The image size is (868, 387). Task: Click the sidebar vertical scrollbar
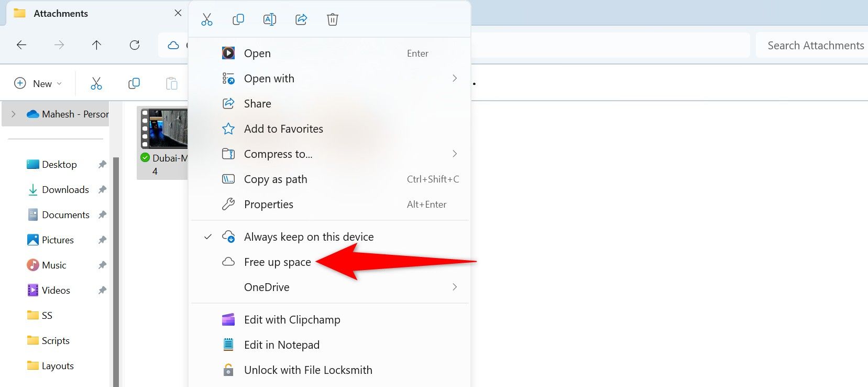116,272
